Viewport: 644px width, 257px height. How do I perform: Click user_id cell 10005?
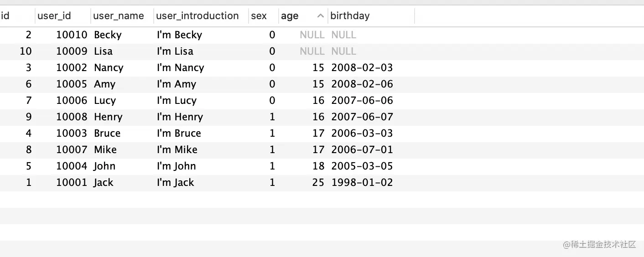72,84
